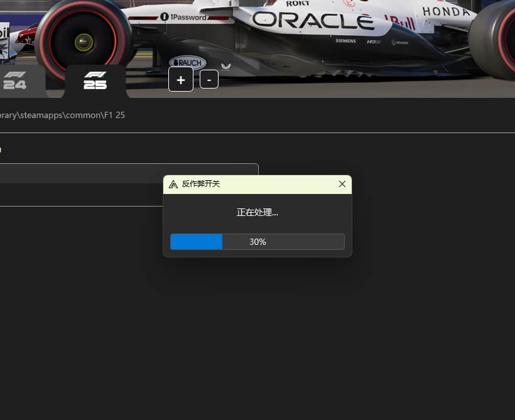Viewport: 515px width, 420px height.
Task: Switch to the F1 25 game tab
Action: coord(95,81)
